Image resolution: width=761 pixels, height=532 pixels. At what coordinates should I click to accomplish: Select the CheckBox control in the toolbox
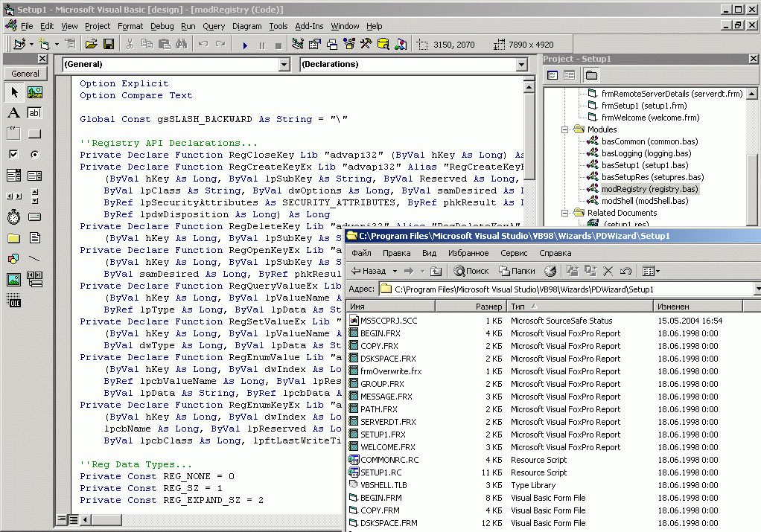(x=13, y=155)
